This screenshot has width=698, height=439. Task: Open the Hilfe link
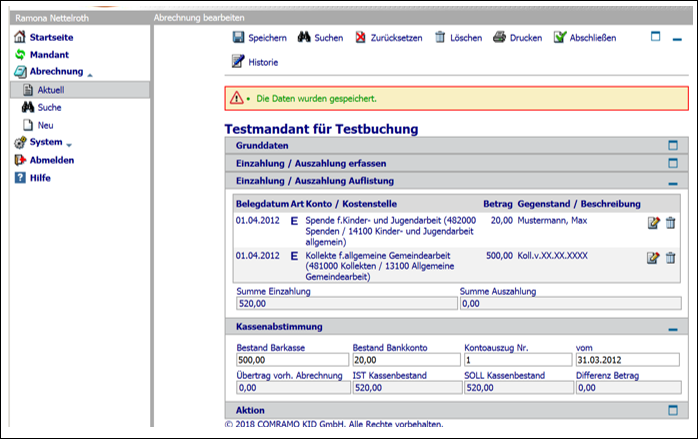pos(40,178)
